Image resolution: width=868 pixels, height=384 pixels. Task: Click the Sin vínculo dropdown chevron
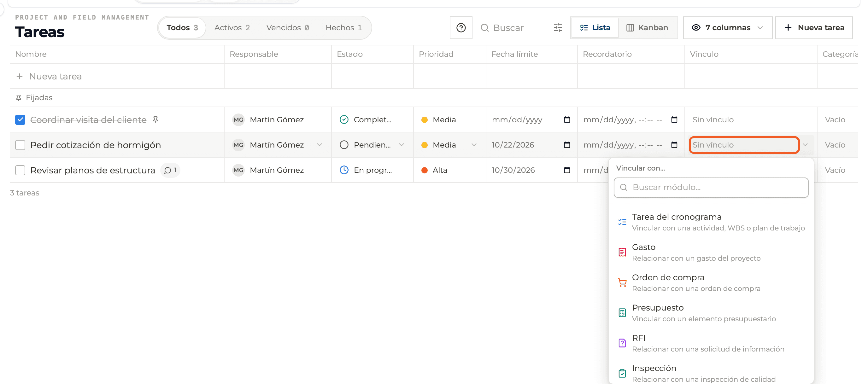805,145
